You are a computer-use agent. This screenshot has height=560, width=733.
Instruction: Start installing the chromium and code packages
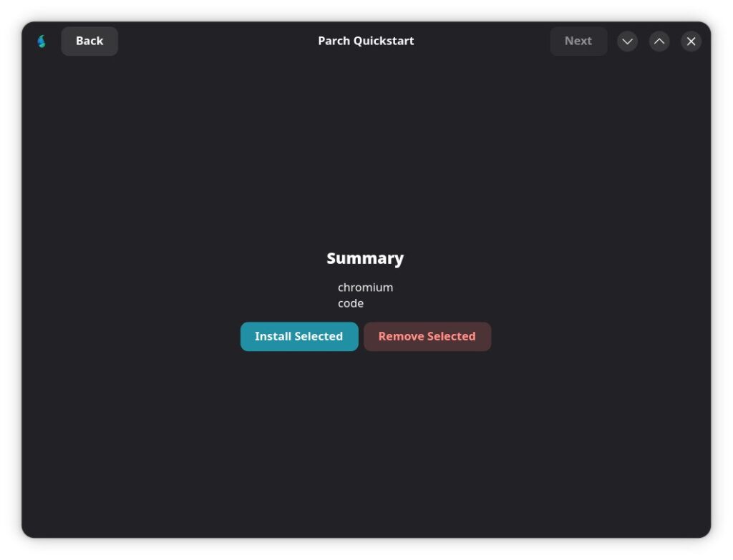tap(299, 336)
